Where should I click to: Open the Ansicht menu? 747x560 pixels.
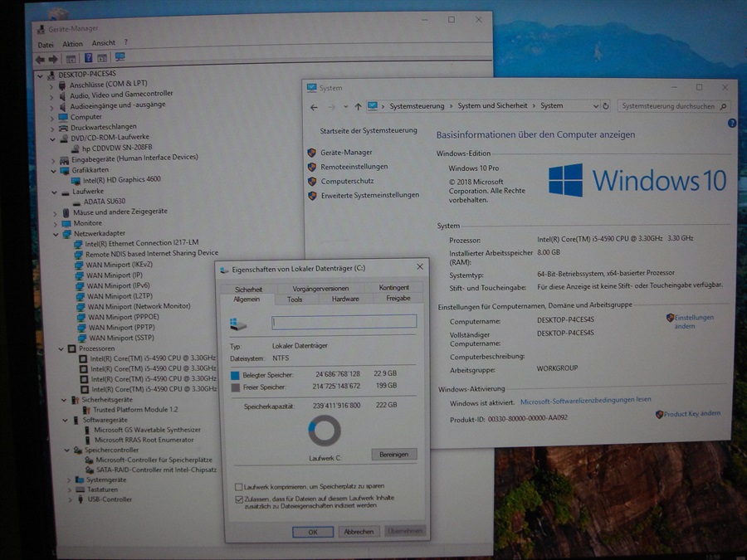pyautogui.click(x=104, y=43)
